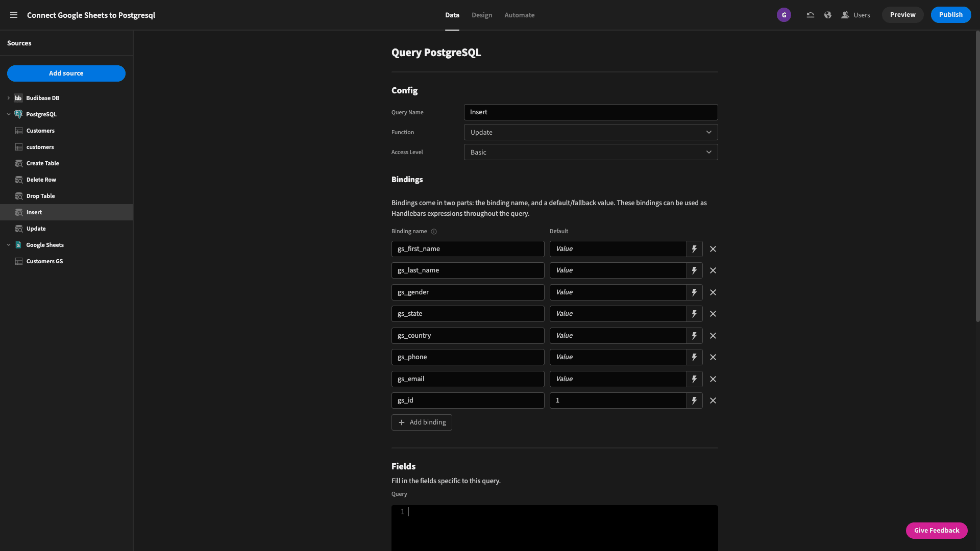This screenshot has height=551, width=980.
Task: Click the undo history icon
Action: tap(810, 15)
